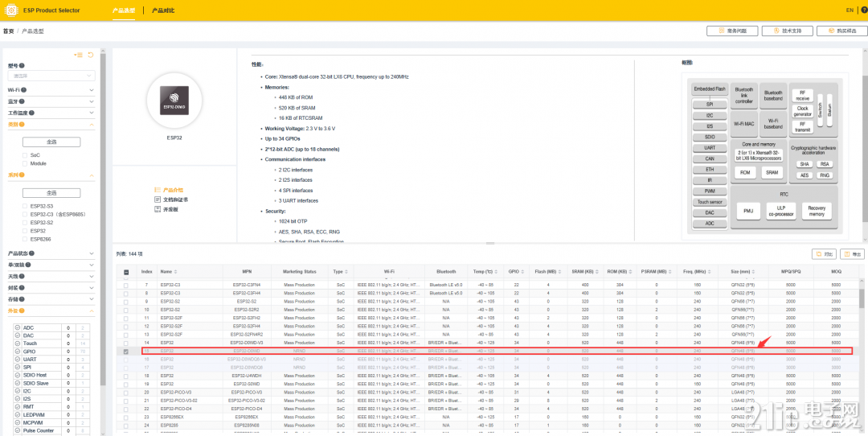
Task: Open the help question-mark icon beside EN
Action: [x=863, y=10]
